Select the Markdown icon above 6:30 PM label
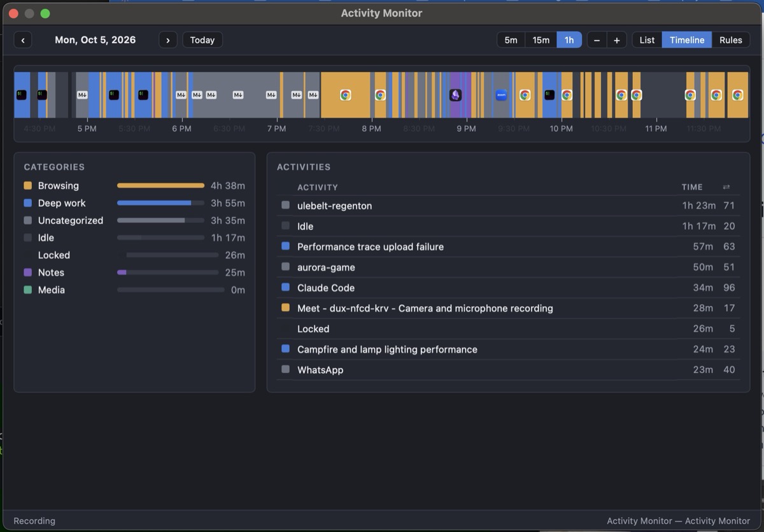Screen dimensions: 764x532 237,95
